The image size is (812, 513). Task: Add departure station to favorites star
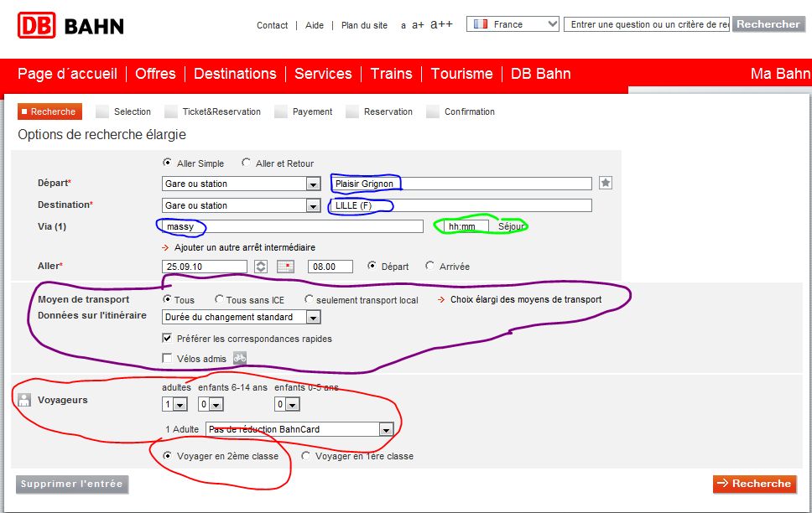point(606,183)
